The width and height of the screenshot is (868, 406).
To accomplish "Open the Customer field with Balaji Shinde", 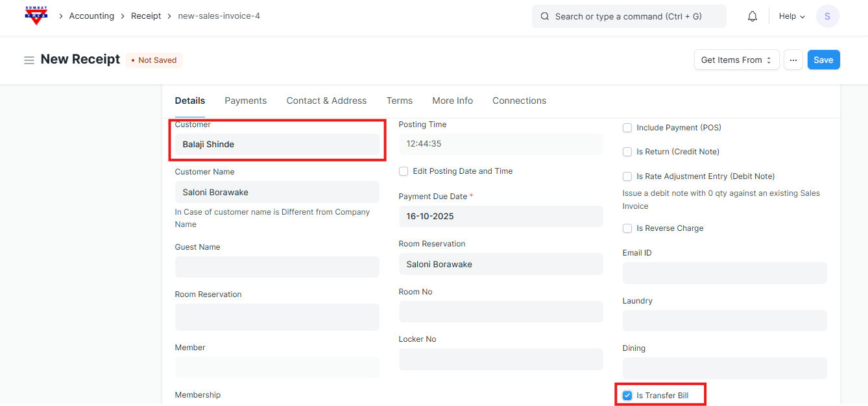I will tap(277, 144).
